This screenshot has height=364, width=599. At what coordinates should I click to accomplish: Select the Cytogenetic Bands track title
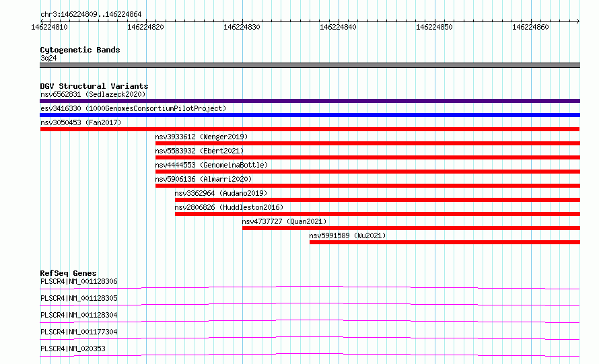click(80, 50)
